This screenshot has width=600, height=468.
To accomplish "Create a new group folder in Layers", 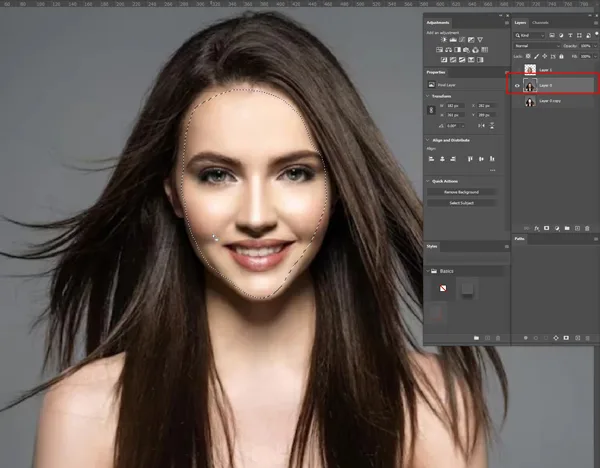I will coord(567,229).
